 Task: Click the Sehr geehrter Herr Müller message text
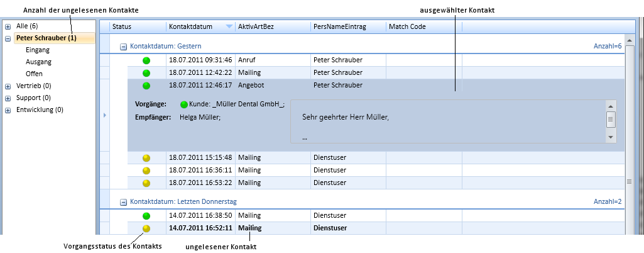pos(346,117)
